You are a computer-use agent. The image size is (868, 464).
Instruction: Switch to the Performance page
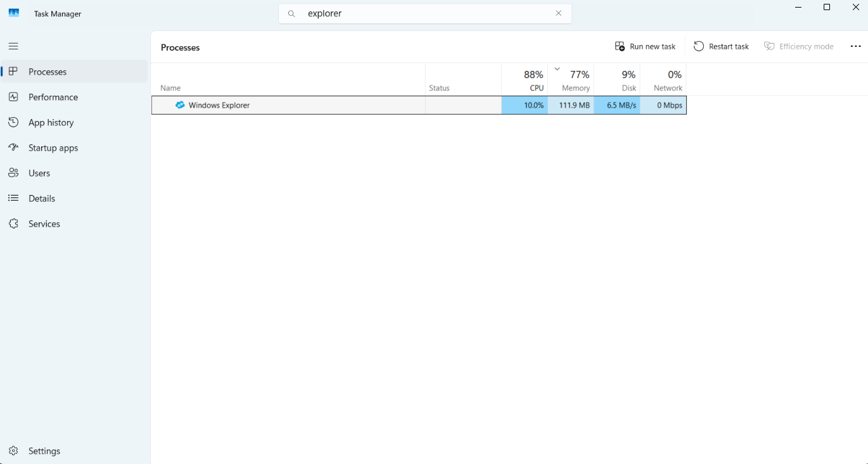tap(75, 97)
